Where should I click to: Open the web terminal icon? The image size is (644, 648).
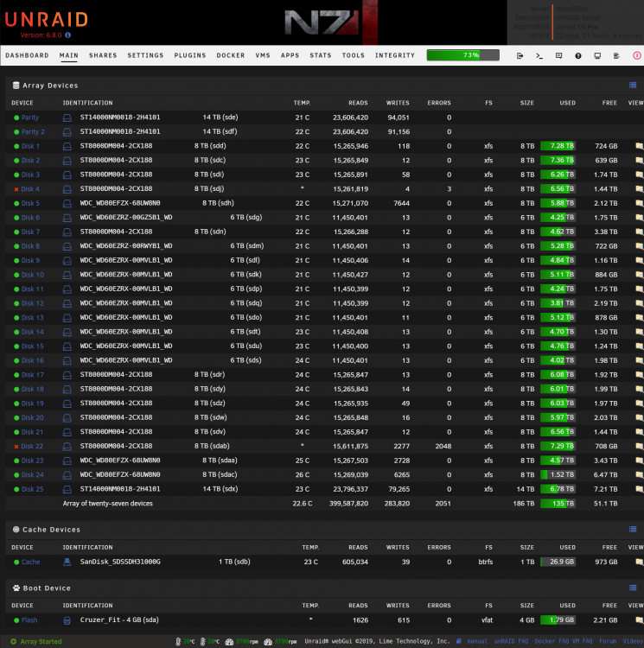(539, 56)
